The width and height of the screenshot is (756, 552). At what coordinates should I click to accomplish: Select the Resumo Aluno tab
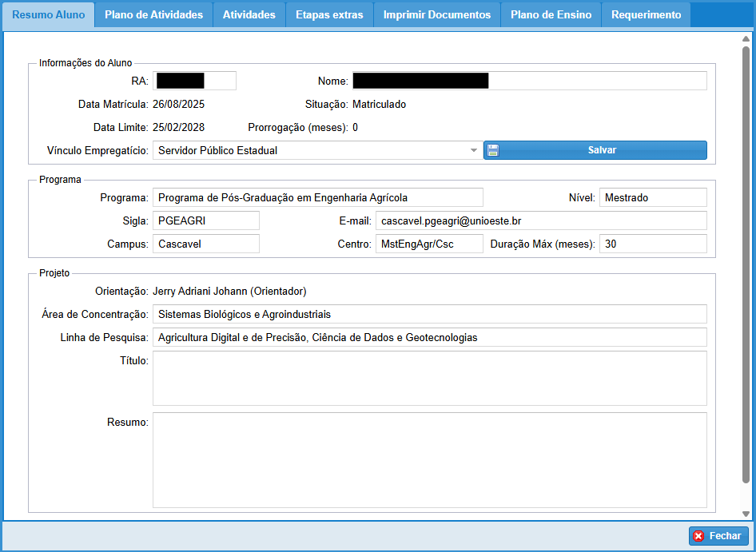49,15
